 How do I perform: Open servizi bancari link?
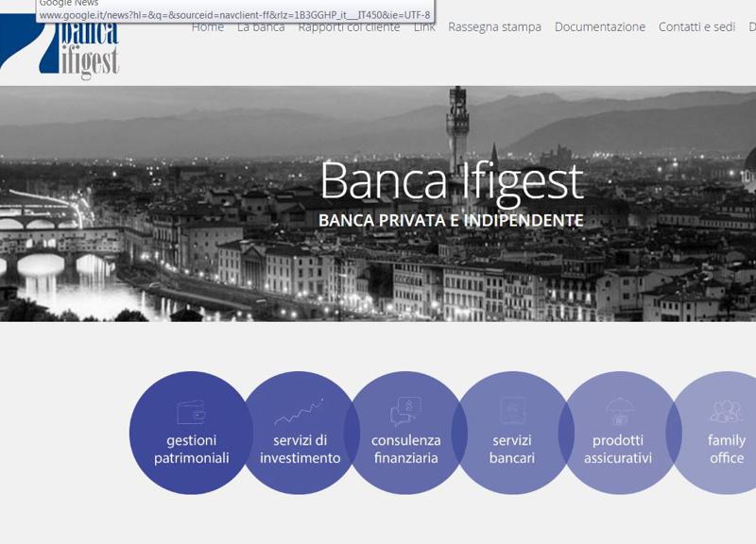(x=512, y=449)
